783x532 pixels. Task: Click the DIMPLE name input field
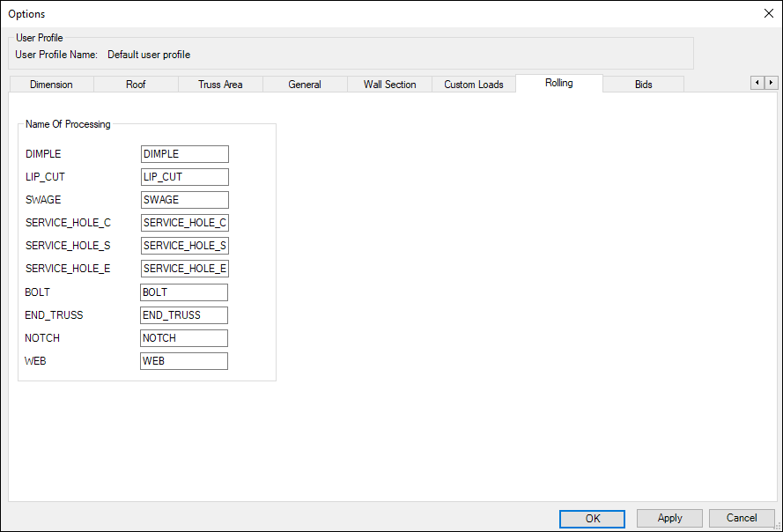tap(184, 154)
